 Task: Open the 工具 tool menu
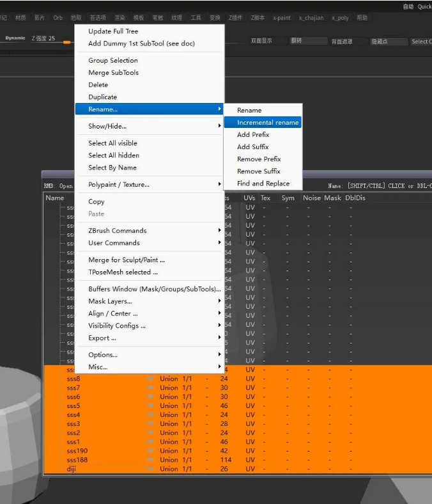[196, 18]
